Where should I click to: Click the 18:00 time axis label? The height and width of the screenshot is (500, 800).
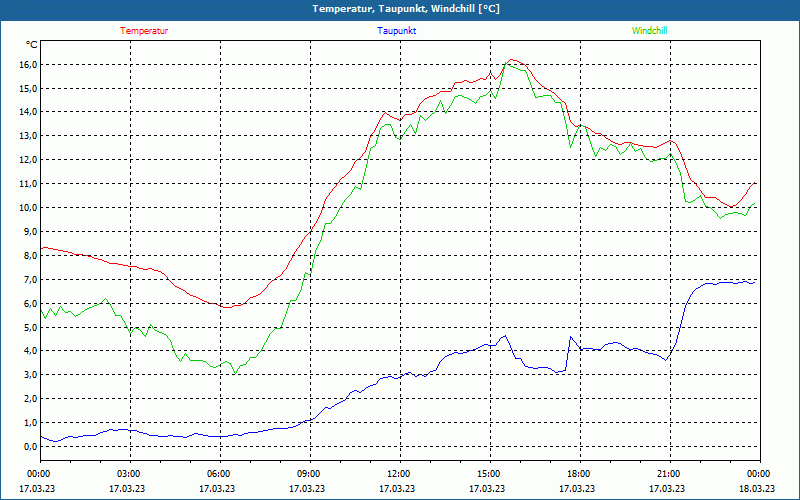pyautogui.click(x=578, y=474)
